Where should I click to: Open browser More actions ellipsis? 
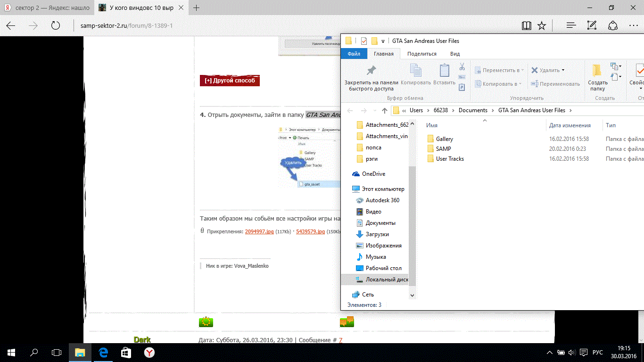coord(634,25)
